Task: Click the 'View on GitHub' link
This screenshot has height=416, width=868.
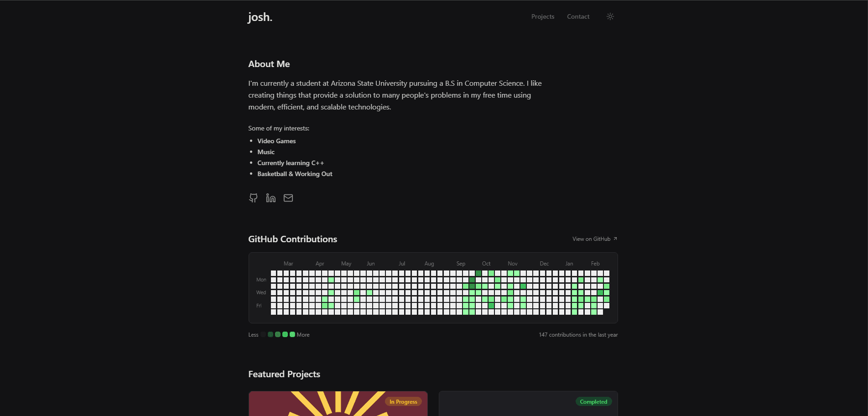Action: click(591, 239)
